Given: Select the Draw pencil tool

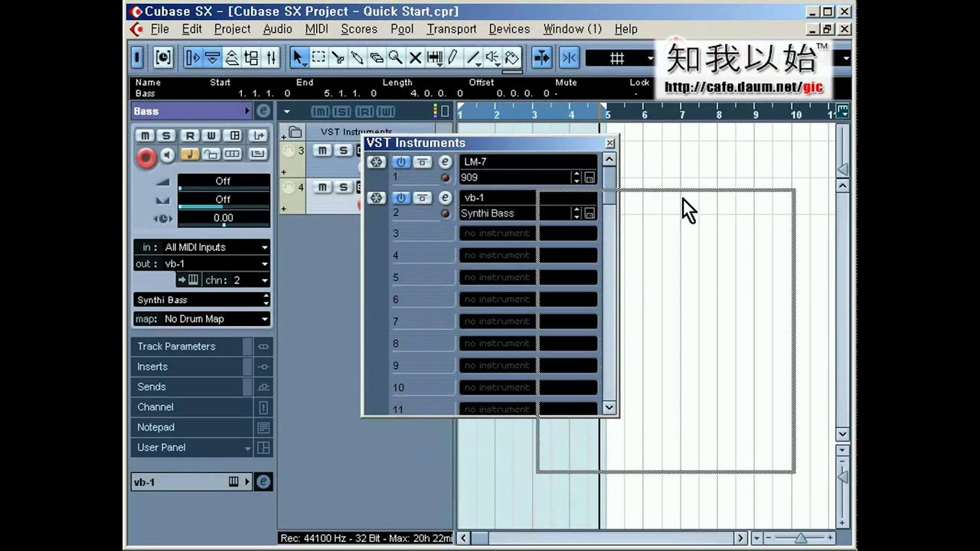Looking at the screenshot, I should point(453,57).
